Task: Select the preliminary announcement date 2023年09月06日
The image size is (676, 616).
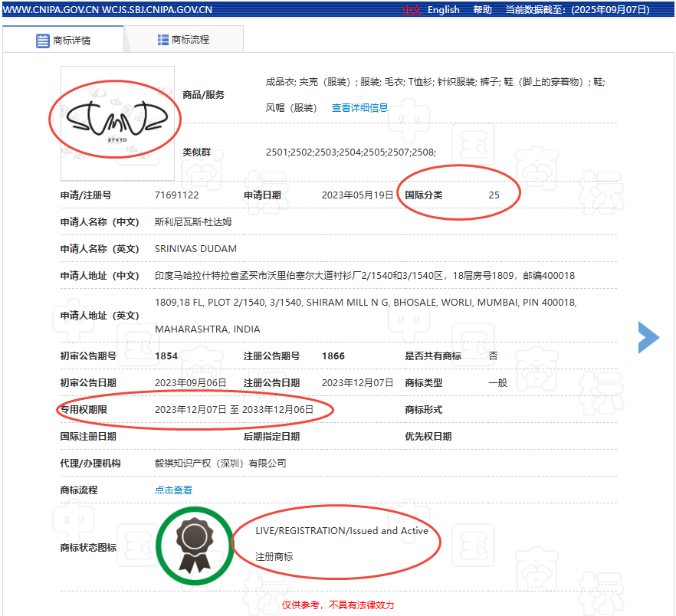Action: [x=191, y=383]
